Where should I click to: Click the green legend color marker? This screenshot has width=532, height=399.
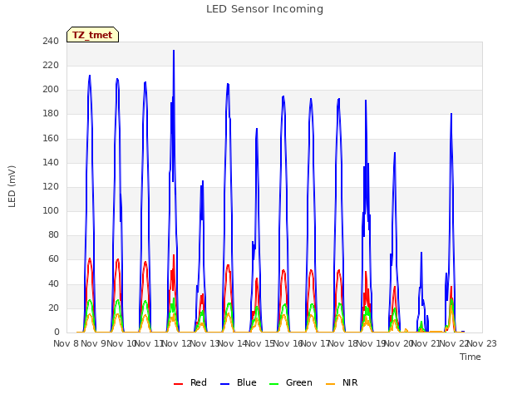coord(273,384)
